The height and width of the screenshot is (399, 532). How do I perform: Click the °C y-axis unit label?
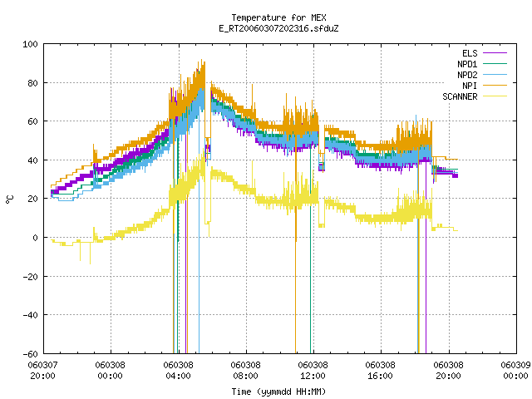pos(10,199)
